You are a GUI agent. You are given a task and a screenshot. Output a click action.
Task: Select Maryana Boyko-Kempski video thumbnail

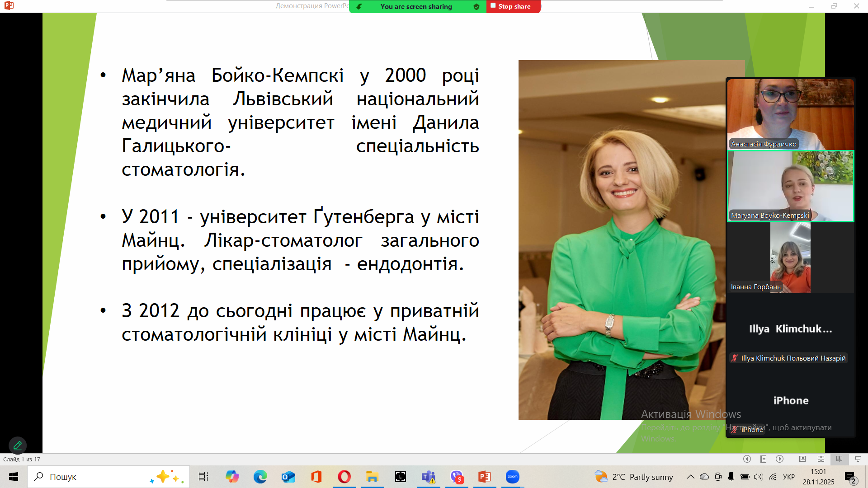[x=790, y=186]
